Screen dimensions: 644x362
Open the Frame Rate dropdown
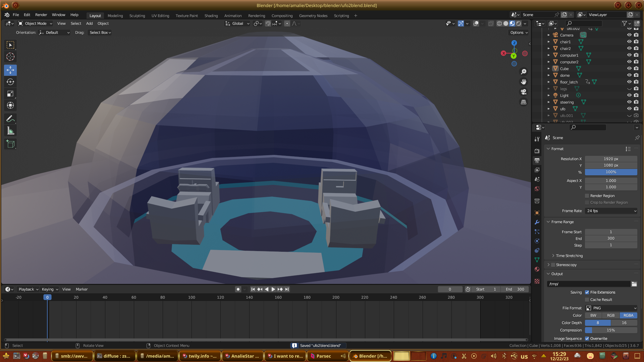pyautogui.click(x=611, y=211)
